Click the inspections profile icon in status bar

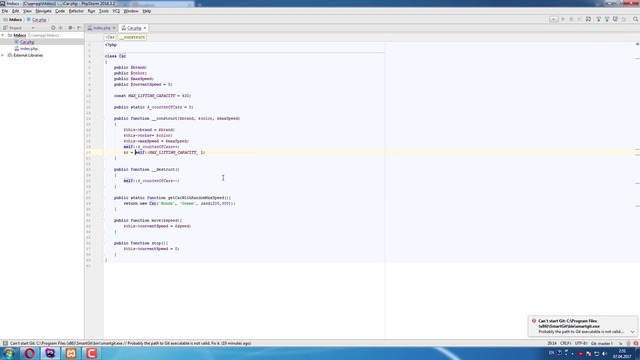(x=629, y=344)
